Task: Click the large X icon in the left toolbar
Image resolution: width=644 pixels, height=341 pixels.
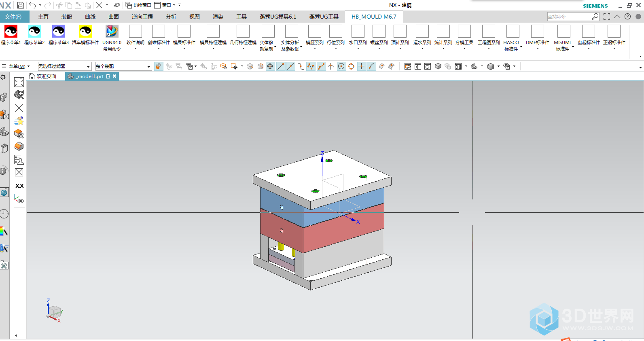Action: (x=19, y=108)
